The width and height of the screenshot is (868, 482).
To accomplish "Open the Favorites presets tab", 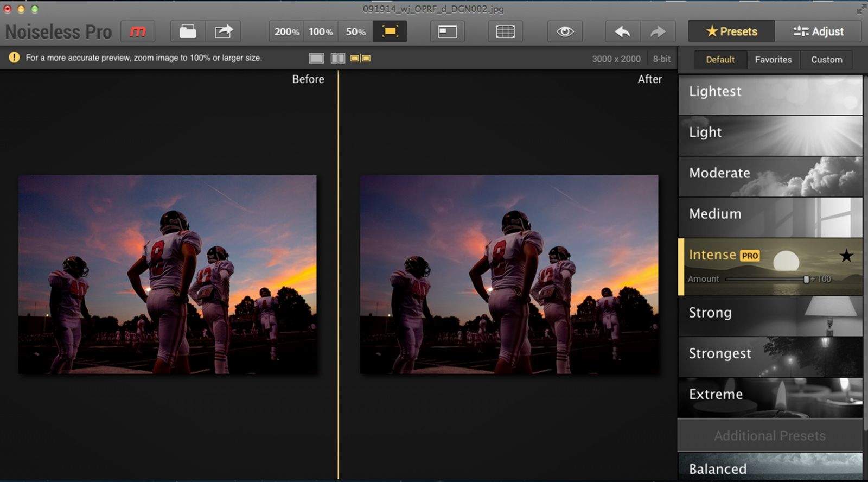I will click(773, 60).
